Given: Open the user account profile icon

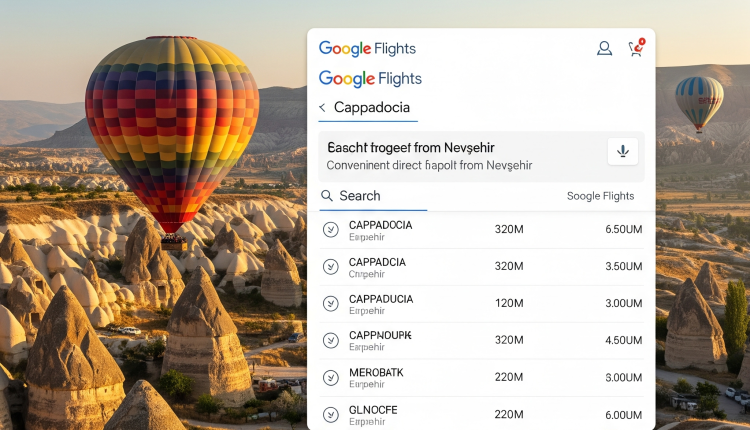Looking at the screenshot, I should 604,48.
